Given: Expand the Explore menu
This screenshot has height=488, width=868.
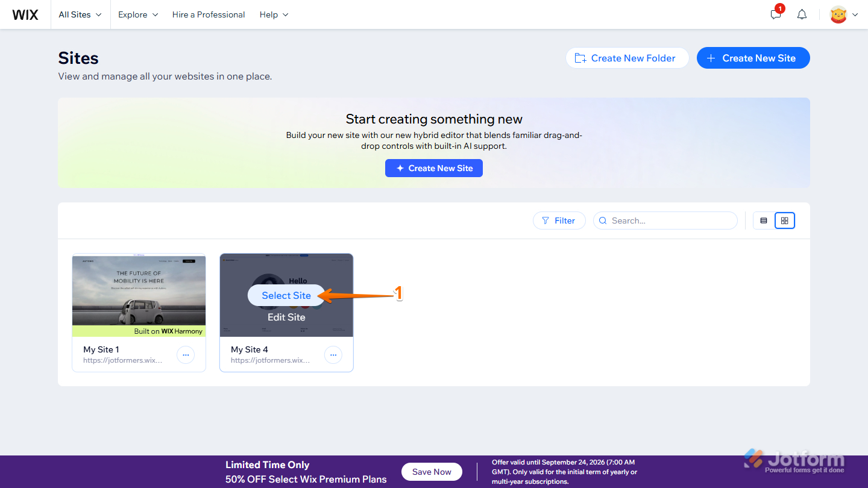Looking at the screenshot, I should tap(138, 14).
